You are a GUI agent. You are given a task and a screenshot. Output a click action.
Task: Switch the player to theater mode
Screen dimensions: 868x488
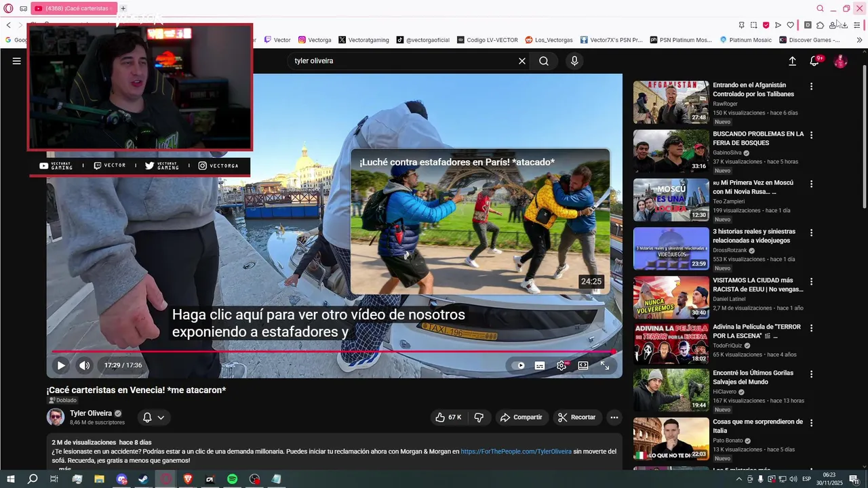583,365
